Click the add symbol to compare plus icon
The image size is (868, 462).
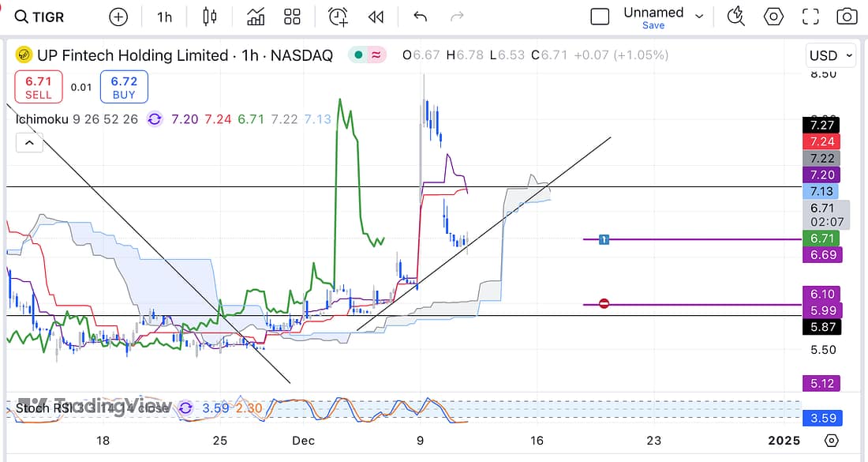(x=118, y=17)
